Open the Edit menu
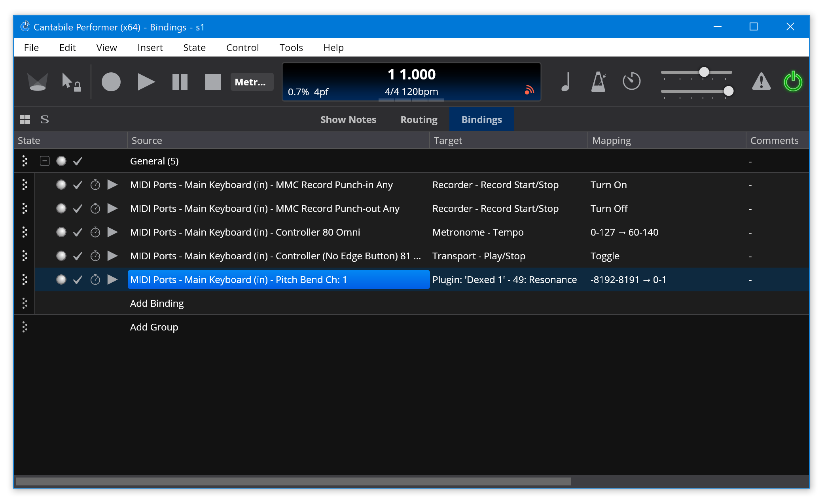The image size is (824, 504). 67,47
